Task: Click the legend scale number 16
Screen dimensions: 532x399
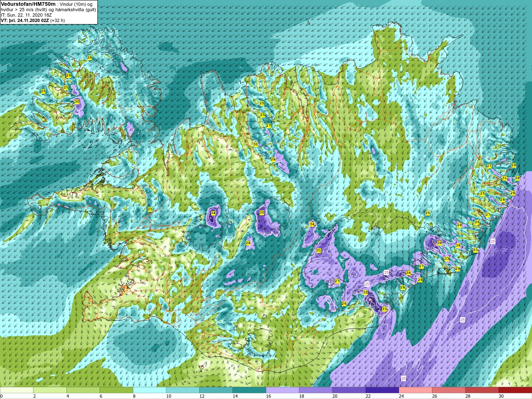Action: (268, 396)
